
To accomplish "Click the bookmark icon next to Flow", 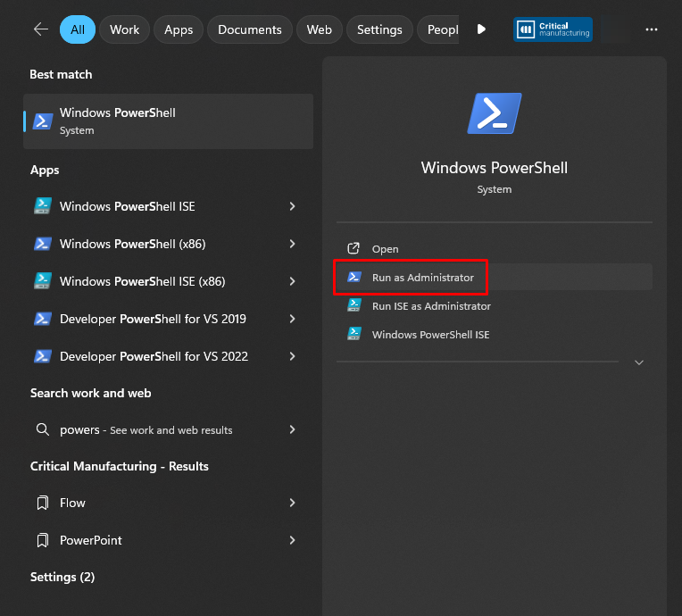I will [x=42, y=503].
